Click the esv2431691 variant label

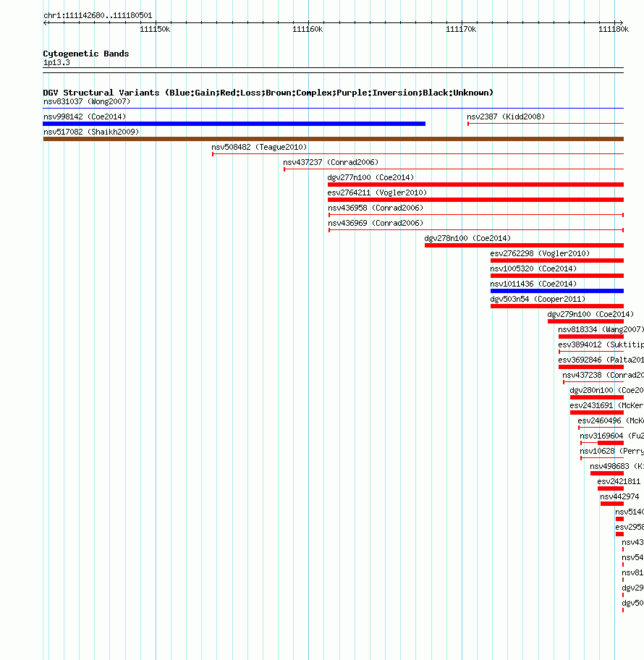tap(606, 405)
